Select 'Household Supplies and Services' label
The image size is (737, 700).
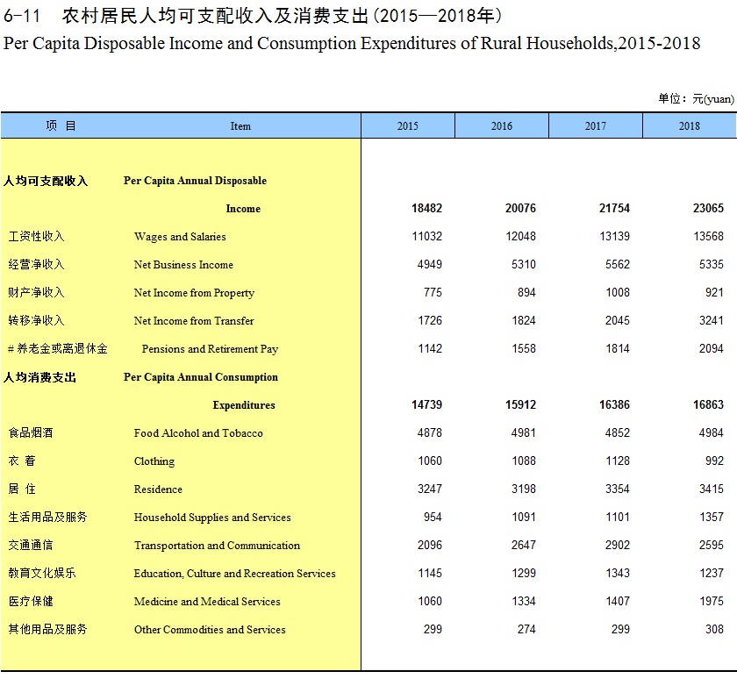pos(212,518)
